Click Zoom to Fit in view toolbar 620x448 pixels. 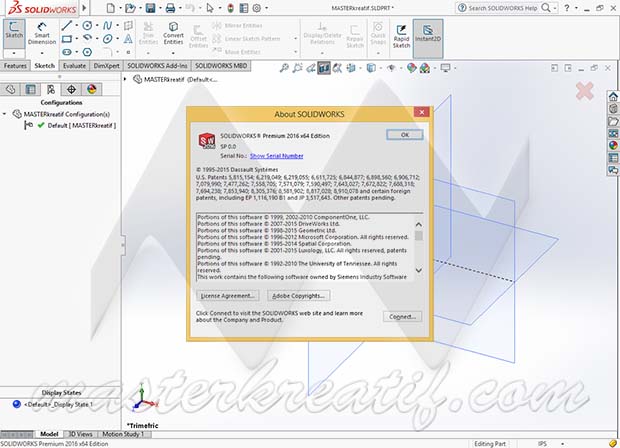point(284,68)
